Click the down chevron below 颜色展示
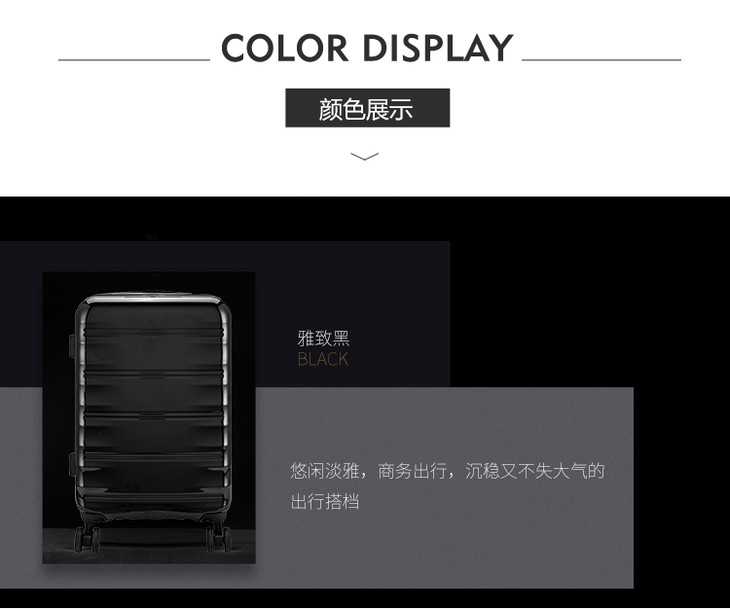 point(365,156)
